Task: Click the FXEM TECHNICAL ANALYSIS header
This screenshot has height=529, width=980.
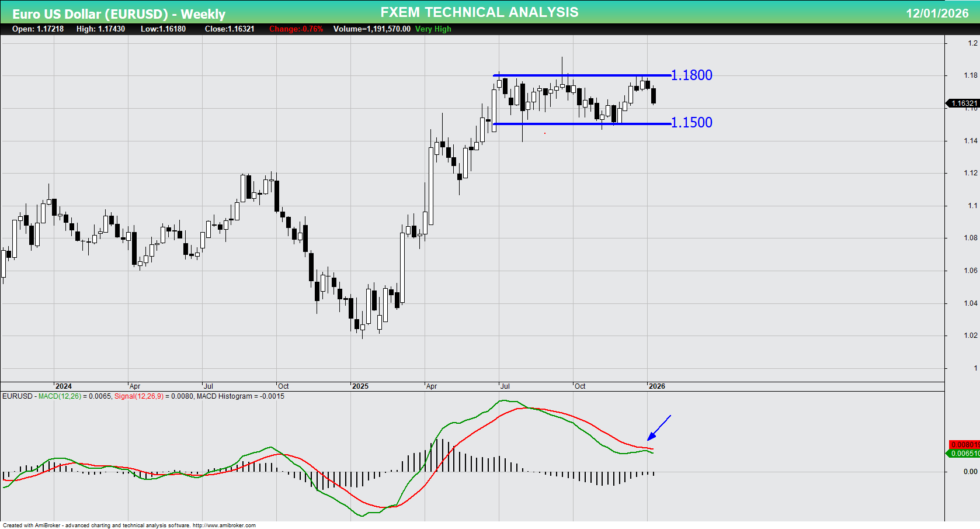Action: (x=479, y=12)
